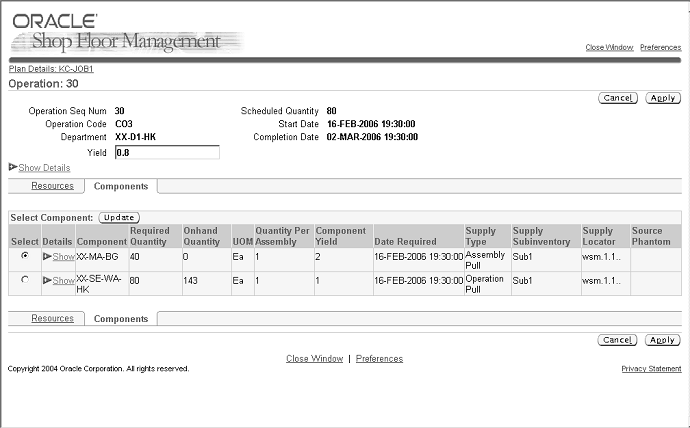Switch to the lower Components tab
The width and height of the screenshot is (690, 428).
(x=121, y=318)
